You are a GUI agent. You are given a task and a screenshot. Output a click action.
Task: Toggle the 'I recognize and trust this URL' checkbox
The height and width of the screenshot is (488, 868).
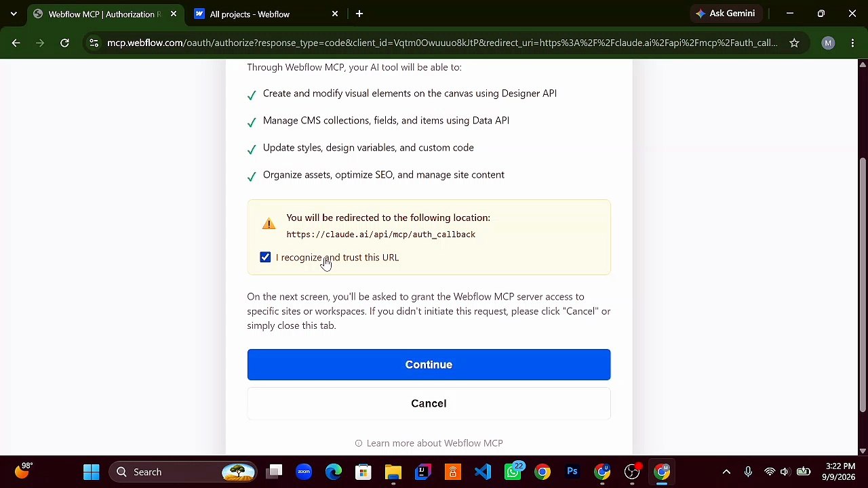point(265,258)
